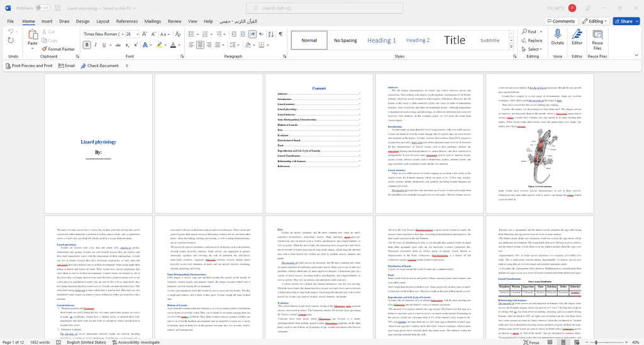Click the search box in title bar
644x345 pixels.
325,8
